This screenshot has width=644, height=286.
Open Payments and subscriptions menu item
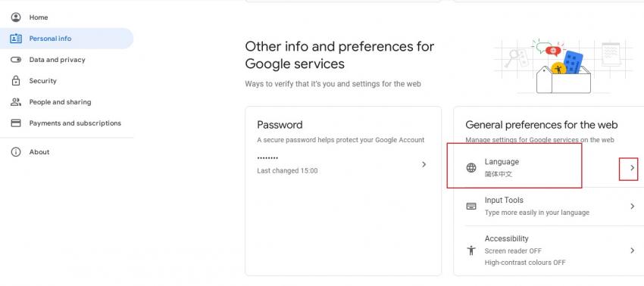pos(67,123)
